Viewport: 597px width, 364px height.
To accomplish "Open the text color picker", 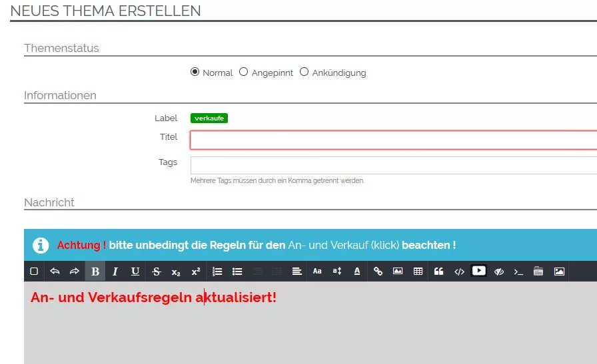I will click(357, 272).
